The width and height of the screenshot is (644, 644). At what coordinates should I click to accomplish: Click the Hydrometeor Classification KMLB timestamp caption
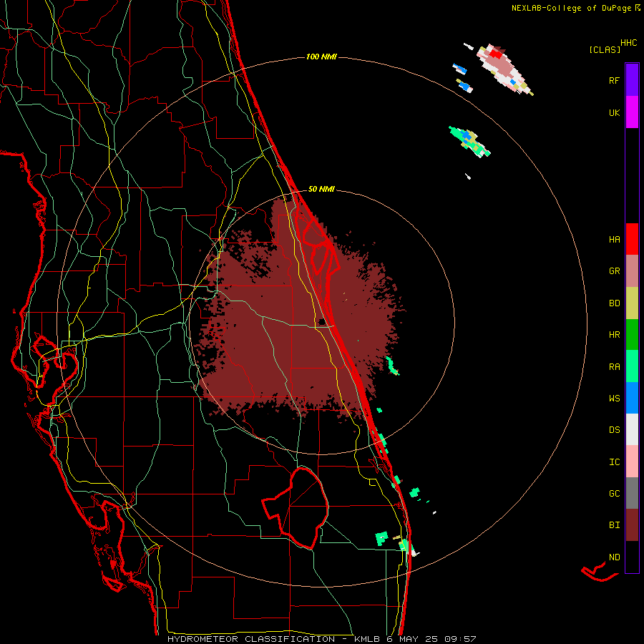321,639
